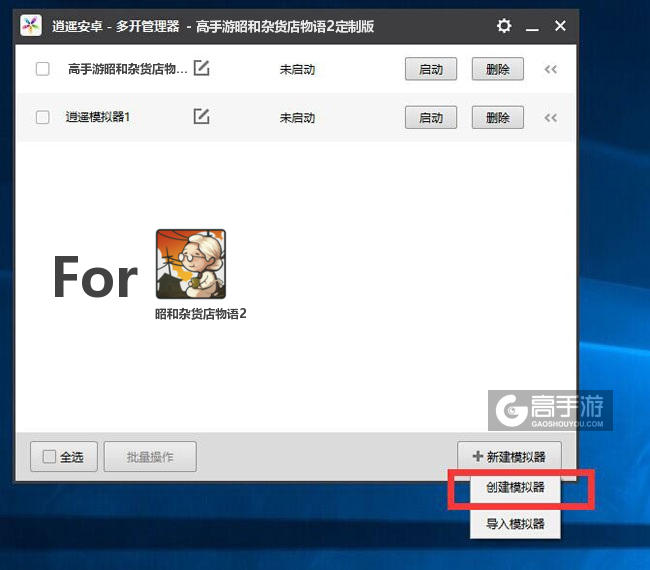Screen dimensions: 650x570
Task: Click the 批量操作 batch button
Action: click(x=150, y=457)
